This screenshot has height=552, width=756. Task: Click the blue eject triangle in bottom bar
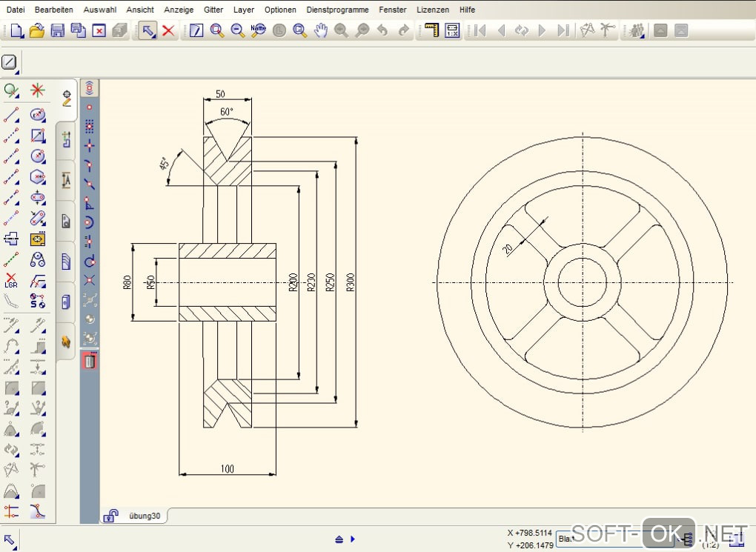[x=339, y=539]
